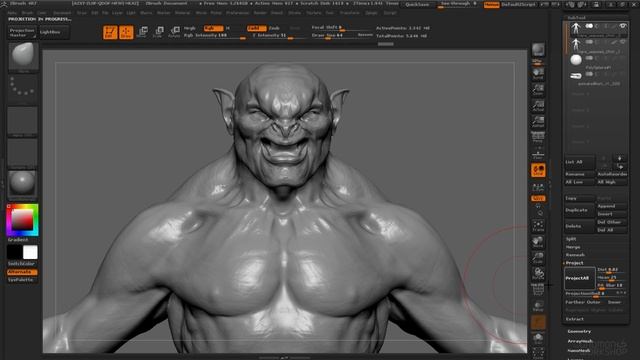Expand the Split section
640x360 pixels.
tap(571, 239)
